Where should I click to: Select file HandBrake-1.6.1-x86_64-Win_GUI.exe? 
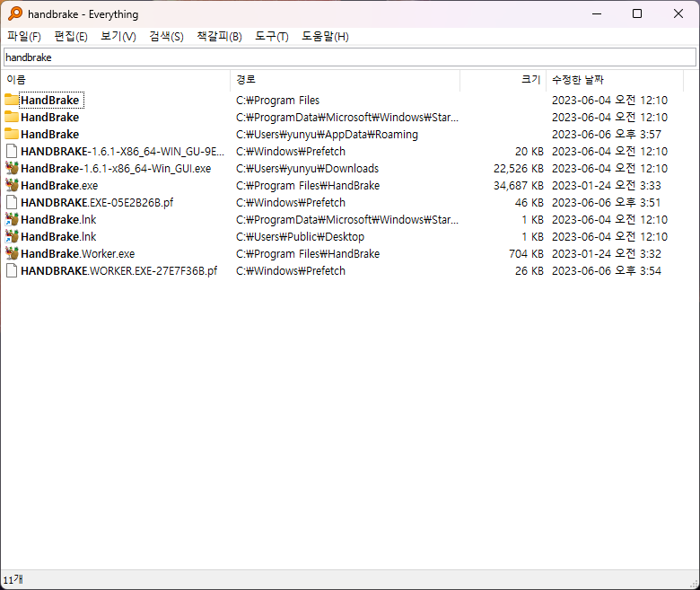(x=116, y=169)
